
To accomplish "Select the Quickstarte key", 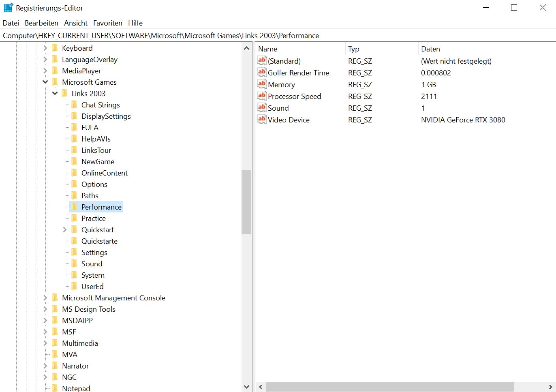I will (99, 241).
